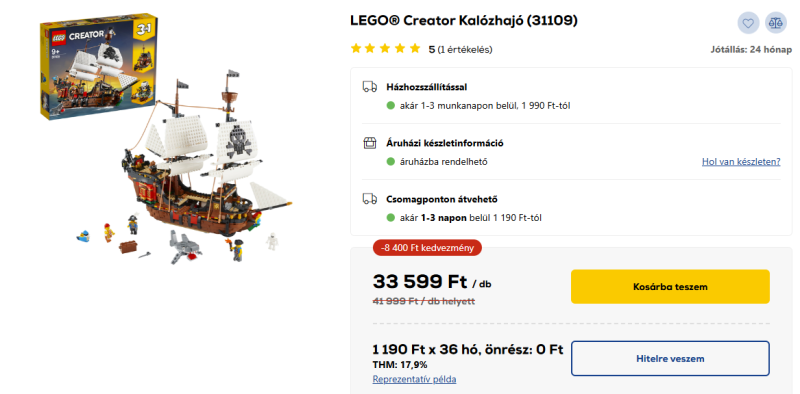800x394 pixels.
Task: Add product to wishlist with heart icon
Action: coord(748,23)
